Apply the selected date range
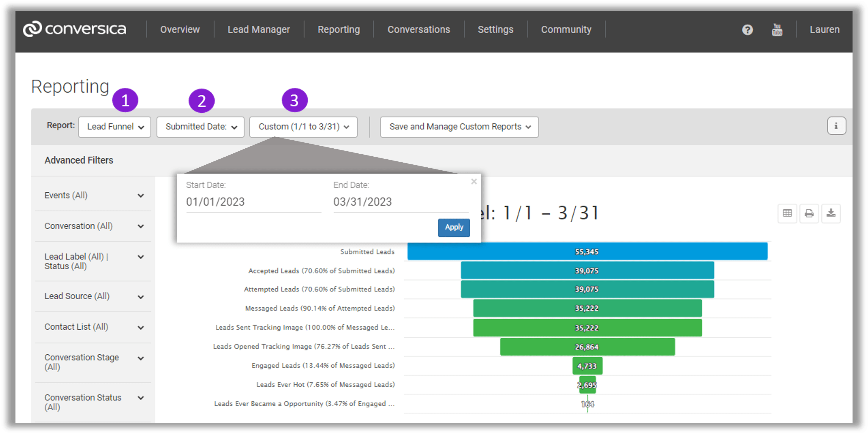The width and height of the screenshot is (868, 434). coord(454,227)
